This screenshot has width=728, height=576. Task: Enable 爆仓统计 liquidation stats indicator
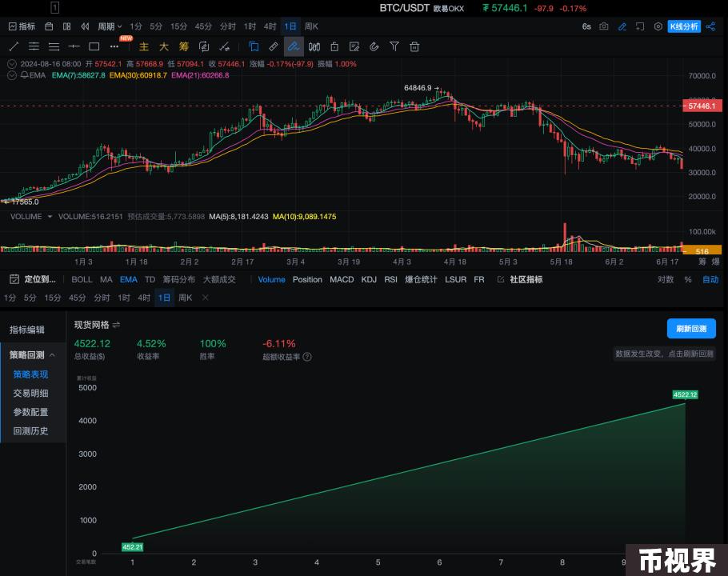(x=421, y=279)
